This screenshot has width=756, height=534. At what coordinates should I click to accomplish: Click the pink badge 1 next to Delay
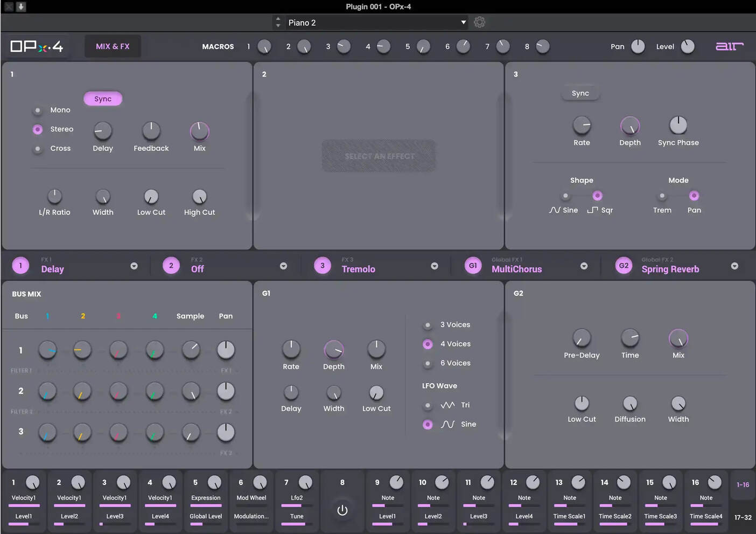(20, 265)
